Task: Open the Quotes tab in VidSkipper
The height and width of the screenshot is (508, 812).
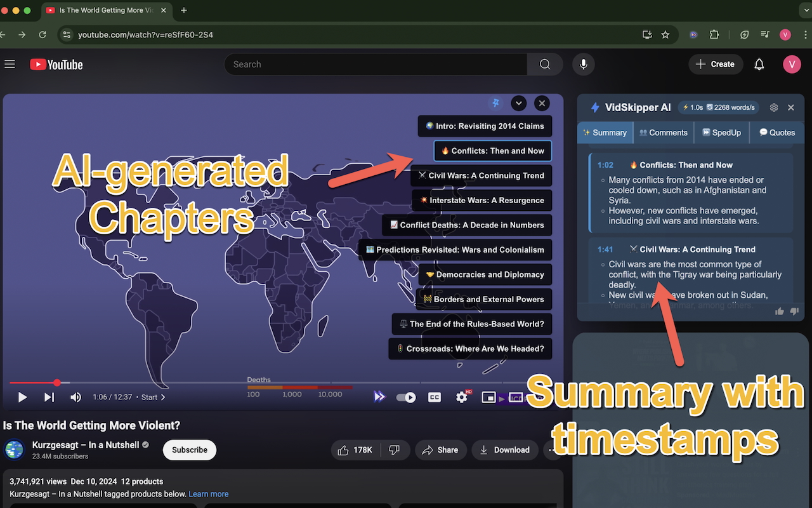Action: (776, 133)
